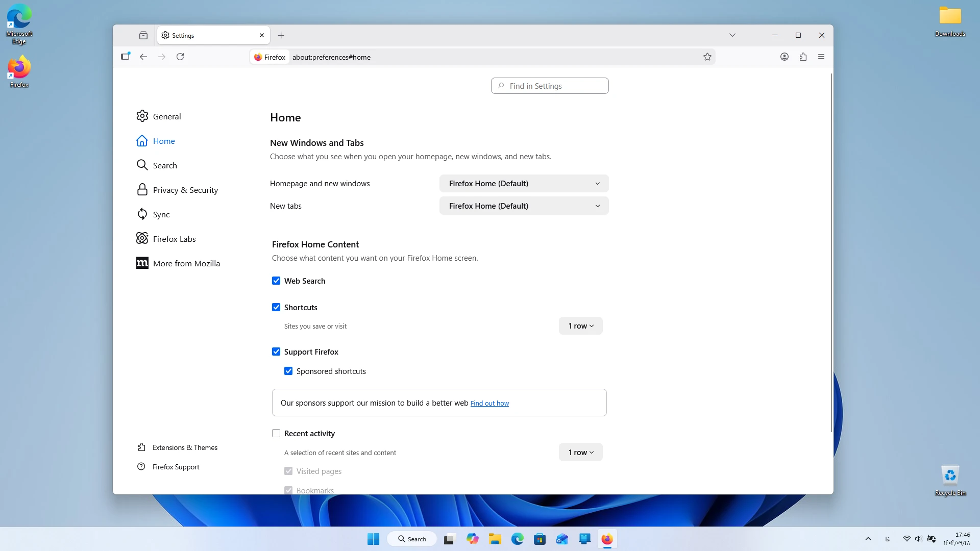Open File Explorer from the taskbar
The width and height of the screenshot is (980, 551).
point(495,539)
